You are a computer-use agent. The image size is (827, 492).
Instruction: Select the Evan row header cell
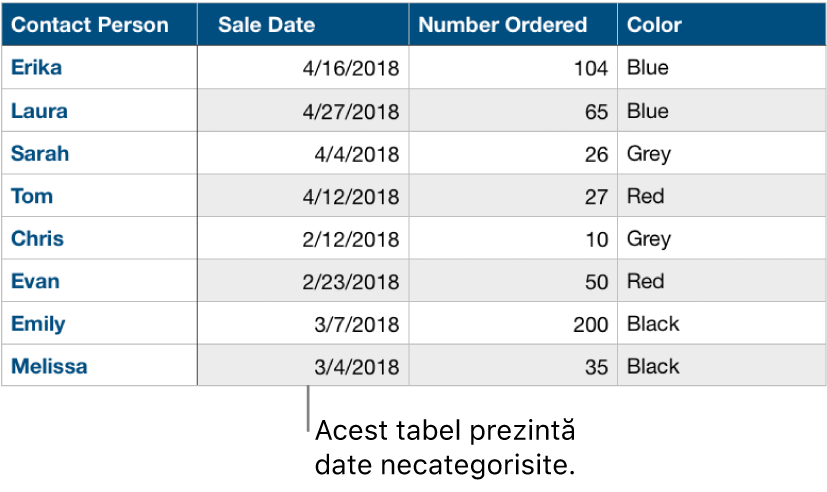(x=35, y=281)
